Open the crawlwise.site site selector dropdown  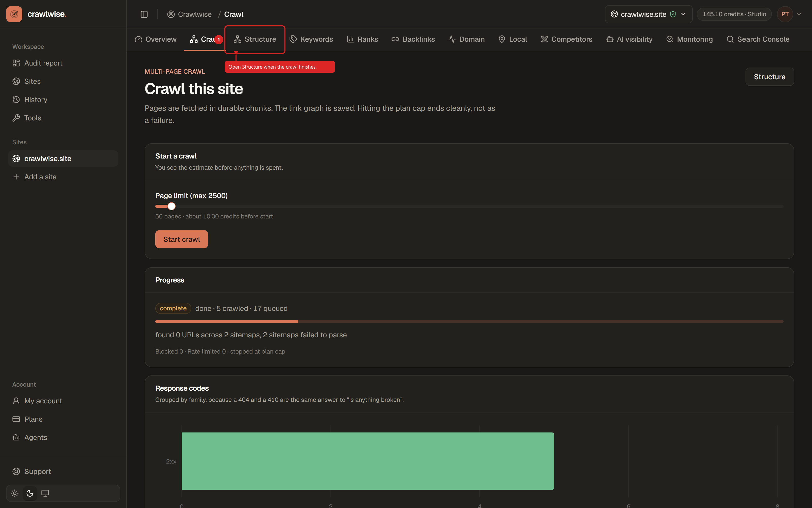click(649, 14)
